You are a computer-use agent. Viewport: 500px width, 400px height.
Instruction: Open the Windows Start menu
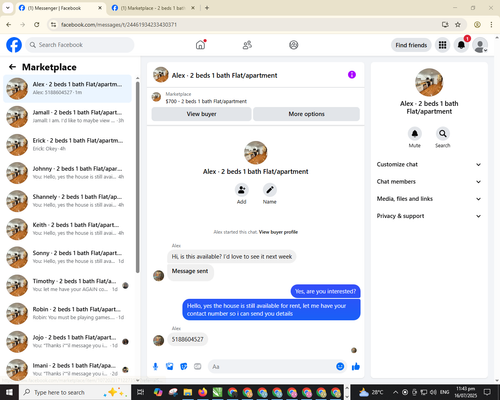click(9, 392)
